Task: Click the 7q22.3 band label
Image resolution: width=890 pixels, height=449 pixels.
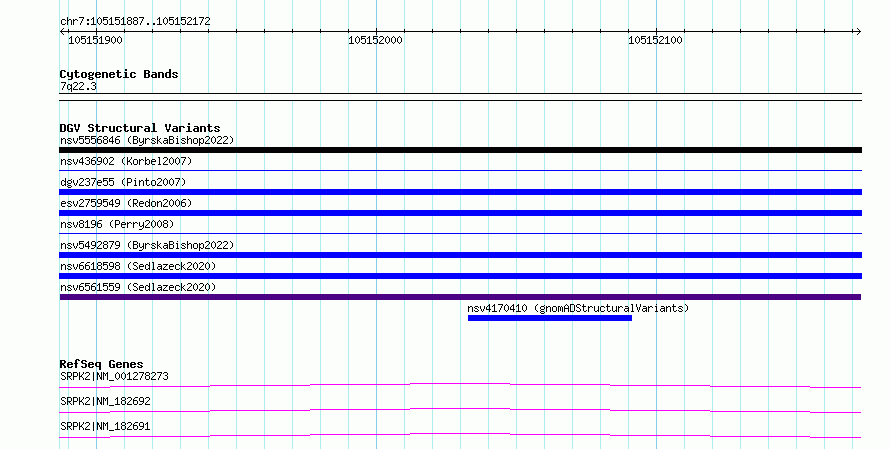Action: [x=78, y=86]
